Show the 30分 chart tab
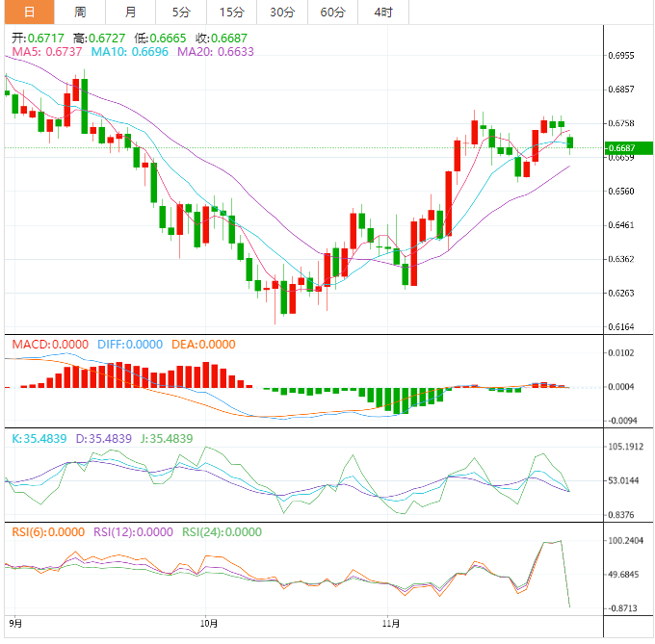 (x=282, y=12)
